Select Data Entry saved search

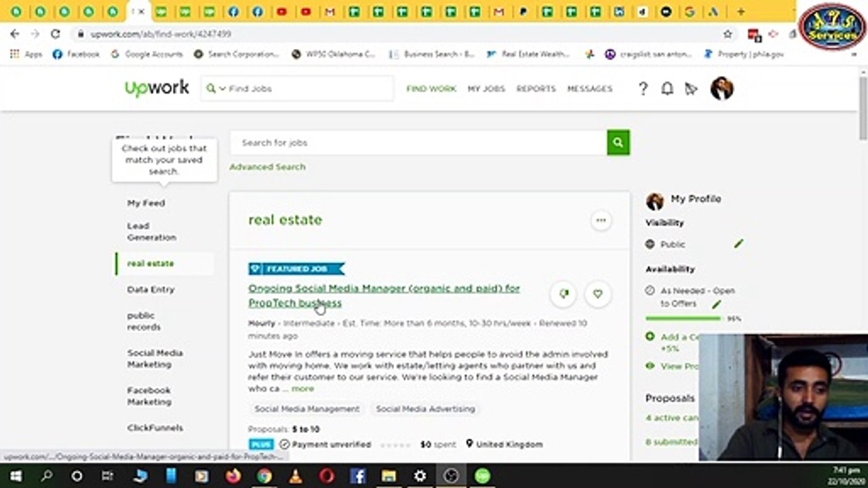[151, 289]
